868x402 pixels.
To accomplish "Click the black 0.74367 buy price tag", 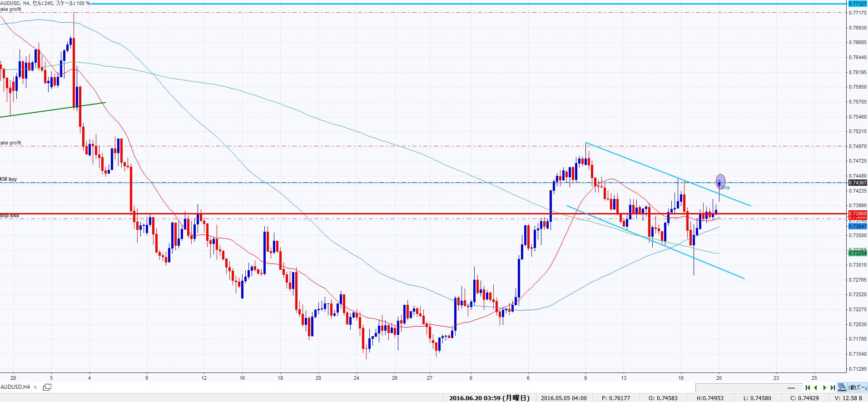I will tap(857, 183).
